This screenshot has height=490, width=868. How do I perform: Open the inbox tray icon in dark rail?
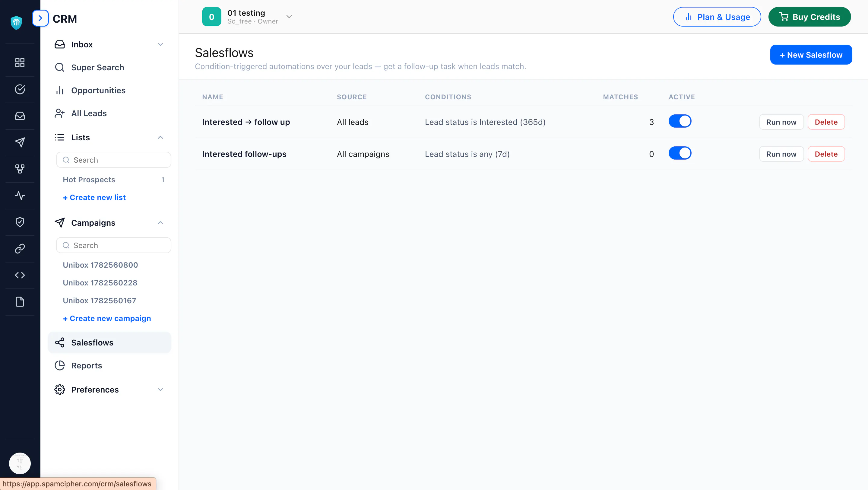coord(20,116)
